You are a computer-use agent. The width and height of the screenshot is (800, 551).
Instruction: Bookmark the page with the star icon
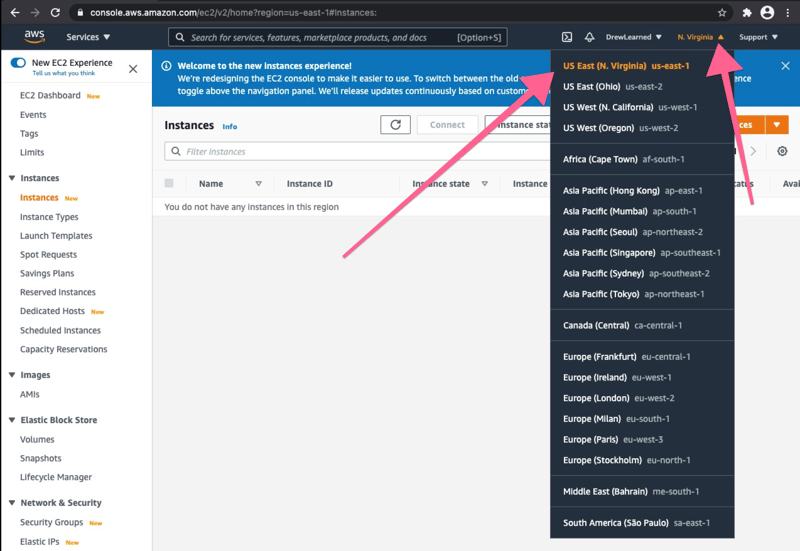(x=722, y=13)
